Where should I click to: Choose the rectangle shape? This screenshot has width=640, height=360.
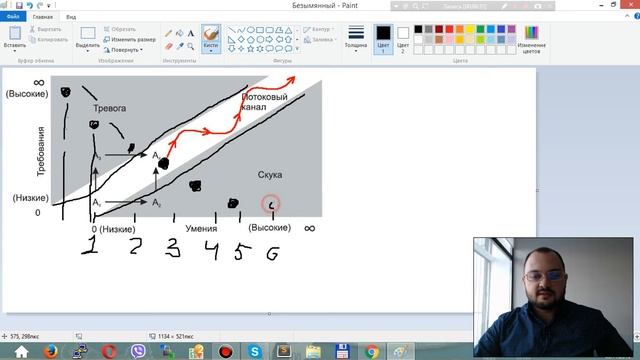(x=260, y=30)
